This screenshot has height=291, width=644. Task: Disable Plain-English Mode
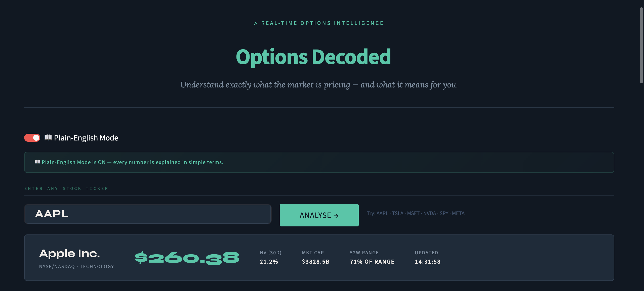[x=32, y=137]
